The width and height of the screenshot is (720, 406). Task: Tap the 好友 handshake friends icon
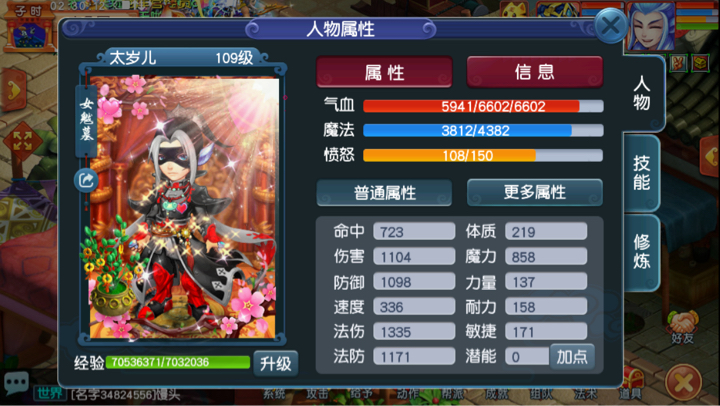coord(682,327)
